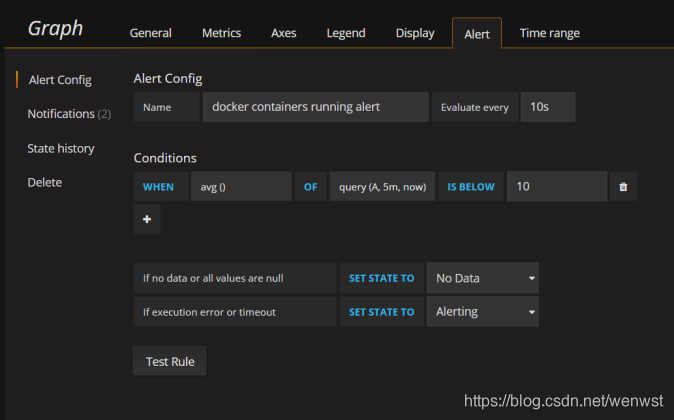Screen dimensions: 674x420
Task: Click the Conditions heading
Action: tap(165, 158)
